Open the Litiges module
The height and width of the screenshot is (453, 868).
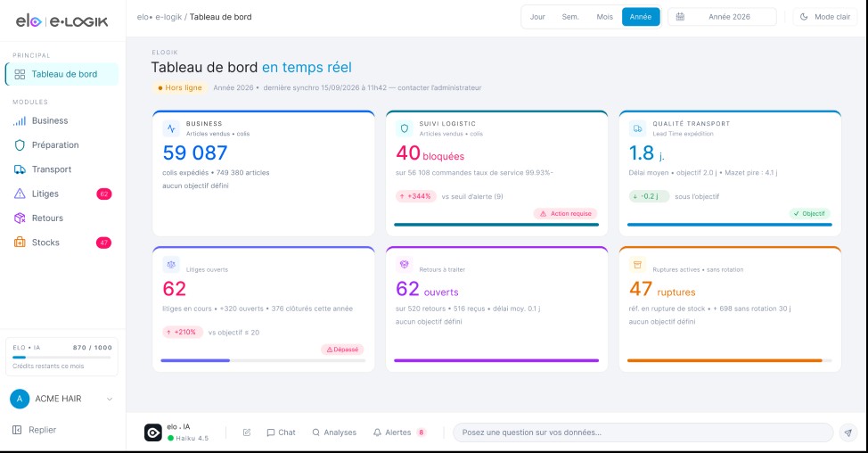[x=62, y=194]
